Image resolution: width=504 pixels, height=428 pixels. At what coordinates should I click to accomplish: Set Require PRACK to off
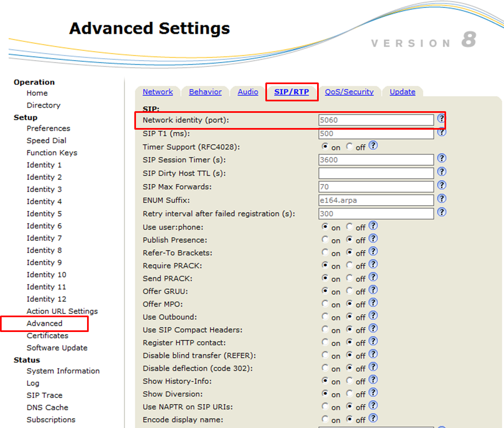point(350,265)
